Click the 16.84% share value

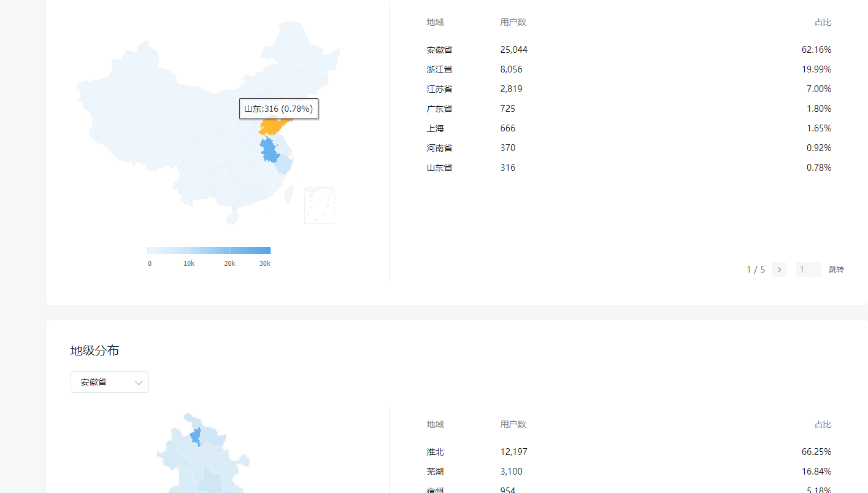(816, 472)
